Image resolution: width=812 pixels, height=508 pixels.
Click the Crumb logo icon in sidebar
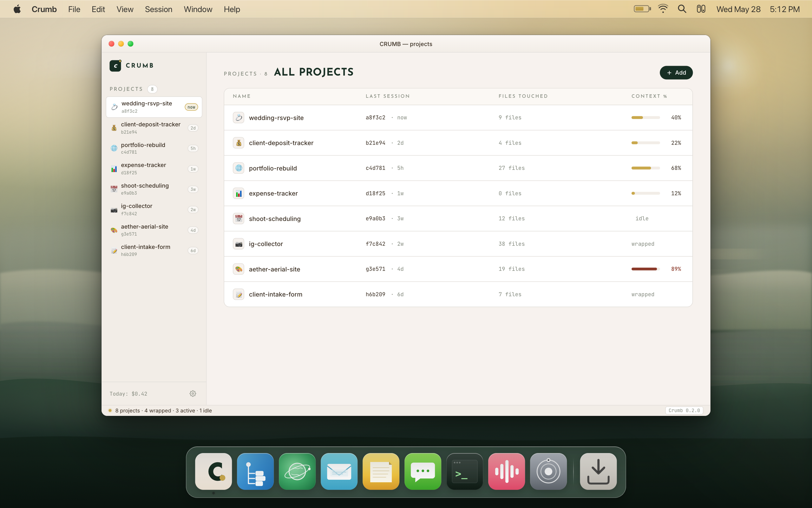[115, 65]
